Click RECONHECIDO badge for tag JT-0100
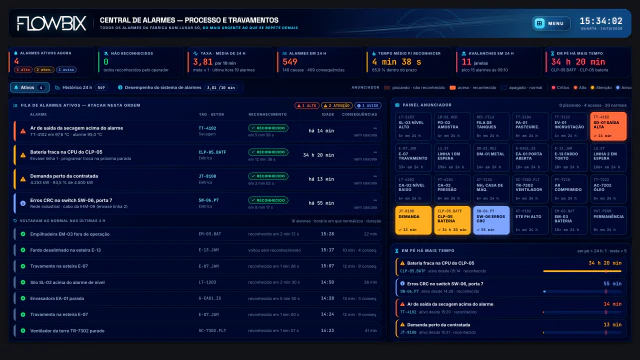Screen dimensions: 640x360 pyautogui.click(x=268, y=176)
